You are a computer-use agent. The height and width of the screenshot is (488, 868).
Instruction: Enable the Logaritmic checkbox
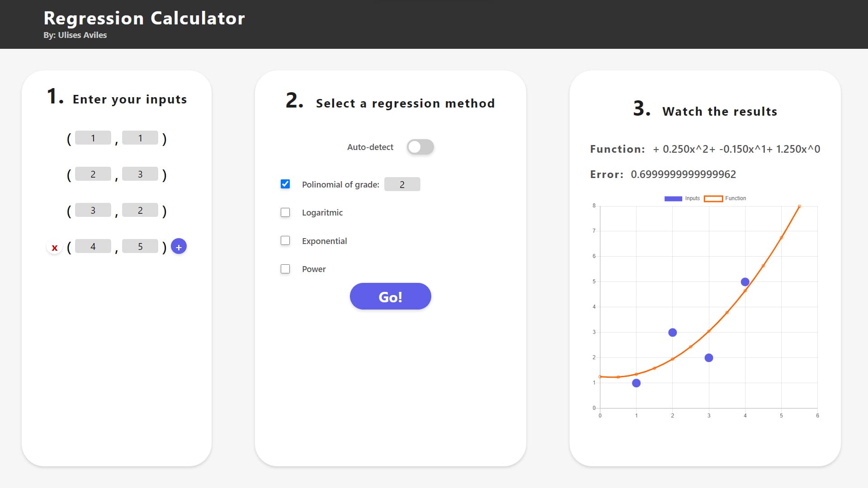point(285,212)
